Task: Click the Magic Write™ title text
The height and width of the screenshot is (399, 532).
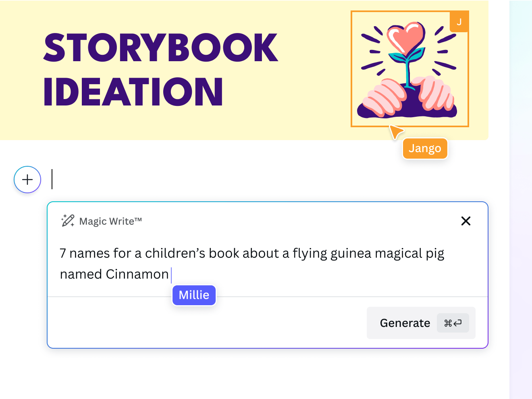Action: pos(111,221)
